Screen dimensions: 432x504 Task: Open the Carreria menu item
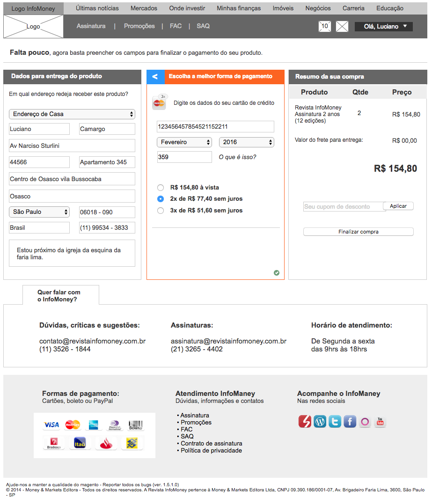pyautogui.click(x=353, y=8)
